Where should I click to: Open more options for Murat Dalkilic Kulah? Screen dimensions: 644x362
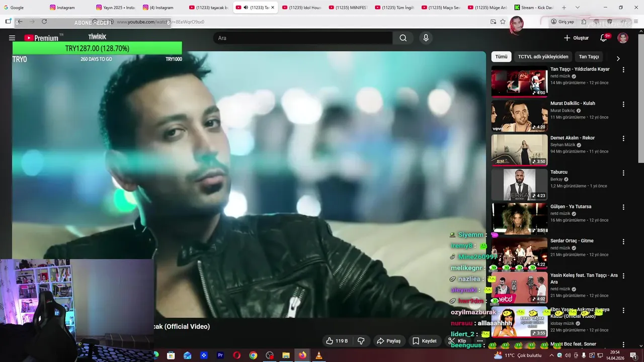(x=623, y=104)
